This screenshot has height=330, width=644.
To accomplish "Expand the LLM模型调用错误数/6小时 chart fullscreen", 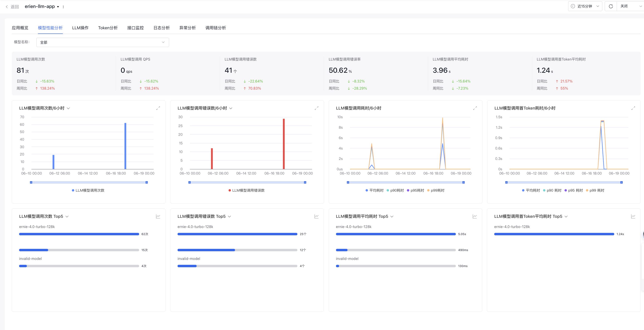I will (x=316, y=108).
